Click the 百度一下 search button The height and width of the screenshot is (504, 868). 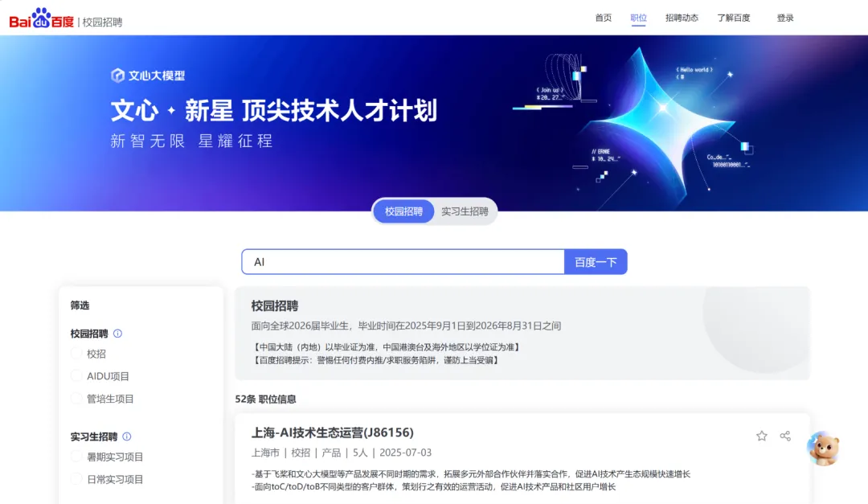click(x=596, y=262)
